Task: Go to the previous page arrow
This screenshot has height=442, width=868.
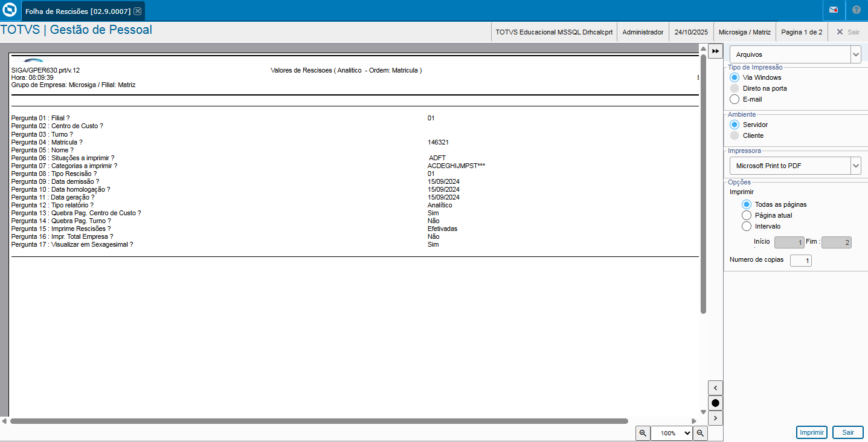Action: pos(715,388)
